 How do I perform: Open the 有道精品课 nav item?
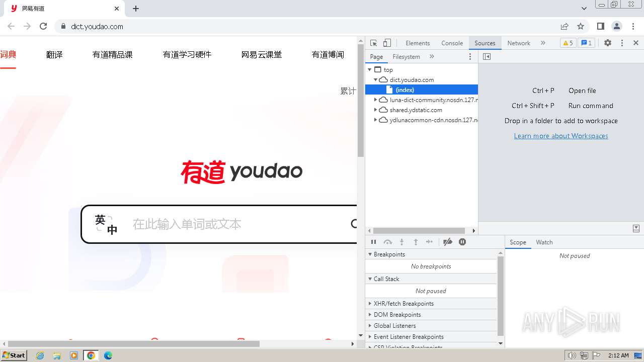tap(112, 55)
